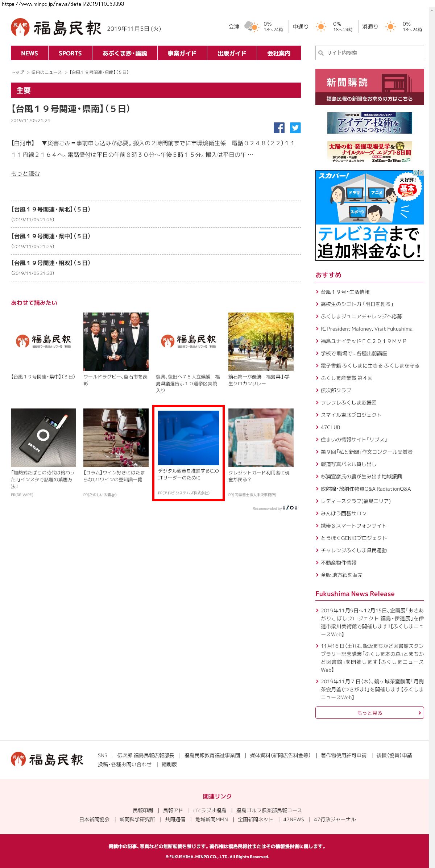Image resolution: width=435 pixels, height=868 pixels.
Task: Open 台風19号・生活情報 recommended link
Action: (x=345, y=292)
